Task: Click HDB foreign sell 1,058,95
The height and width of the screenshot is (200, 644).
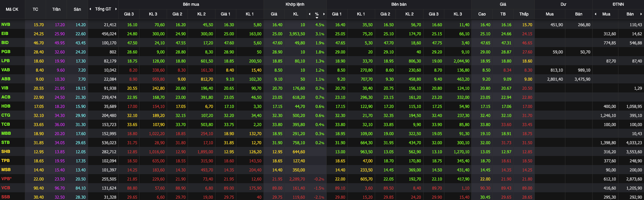Action: 634,107
